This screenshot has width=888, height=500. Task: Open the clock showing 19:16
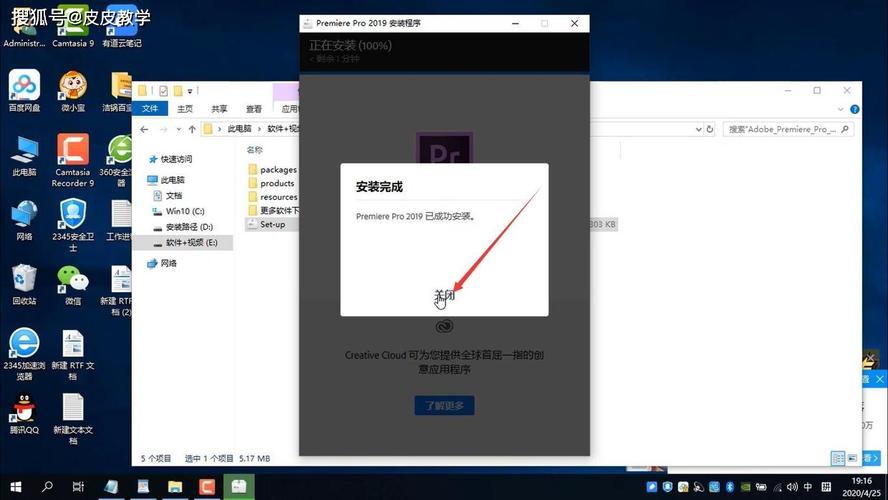[x=861, y=487]
